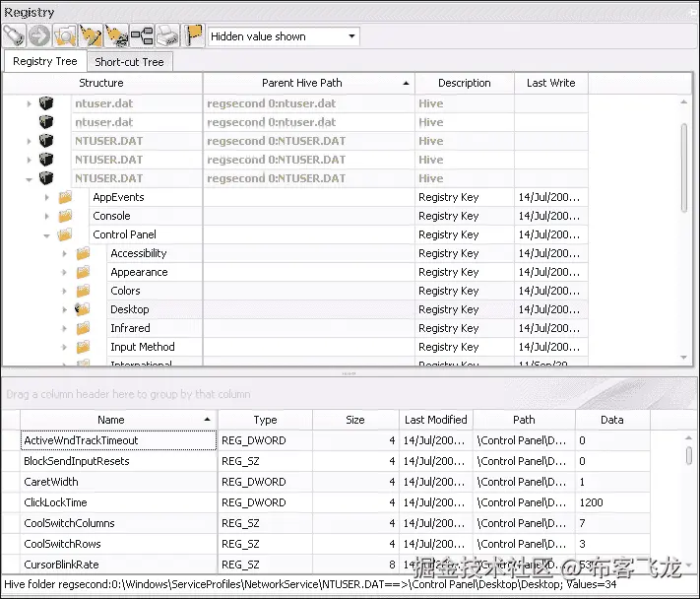
Task: Select the BlockSendInputResets value
Action: pos(77,461)
